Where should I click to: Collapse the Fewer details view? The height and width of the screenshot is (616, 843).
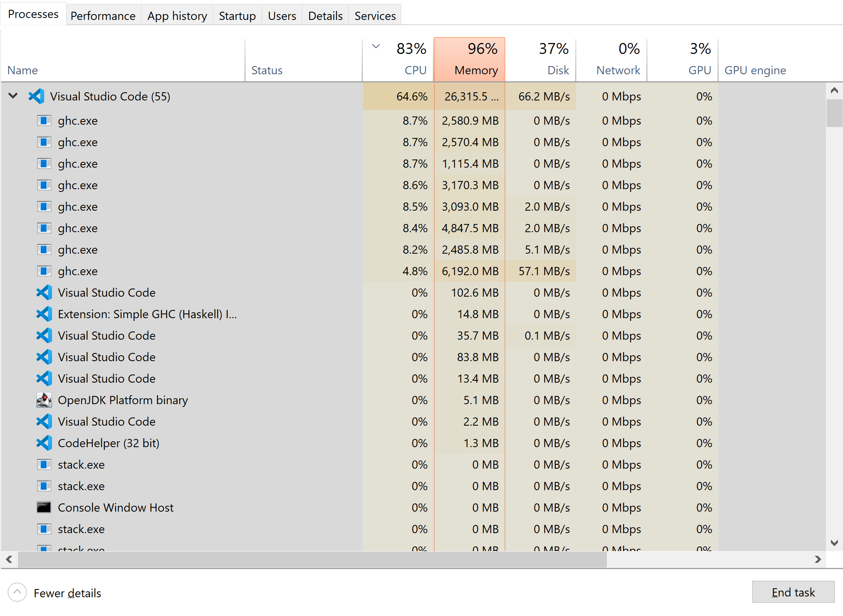[x=17, y=592]
